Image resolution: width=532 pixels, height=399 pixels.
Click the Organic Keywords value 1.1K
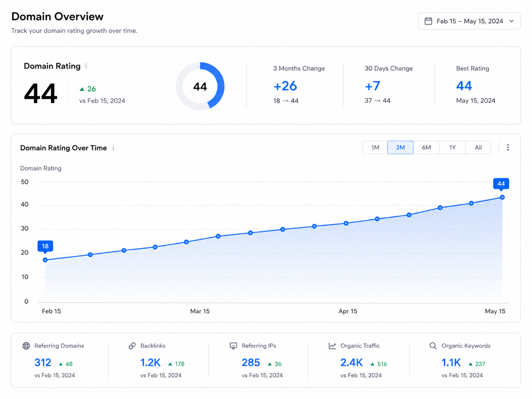[451, 363]
